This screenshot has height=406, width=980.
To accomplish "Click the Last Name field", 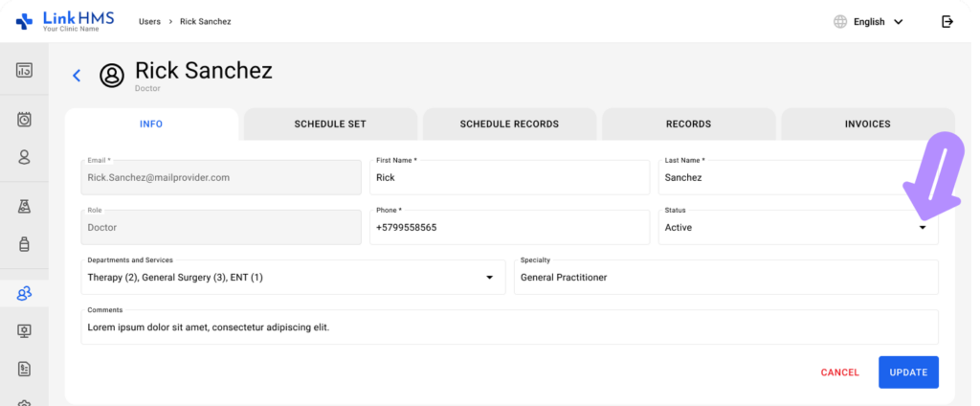I will point(798,177).
